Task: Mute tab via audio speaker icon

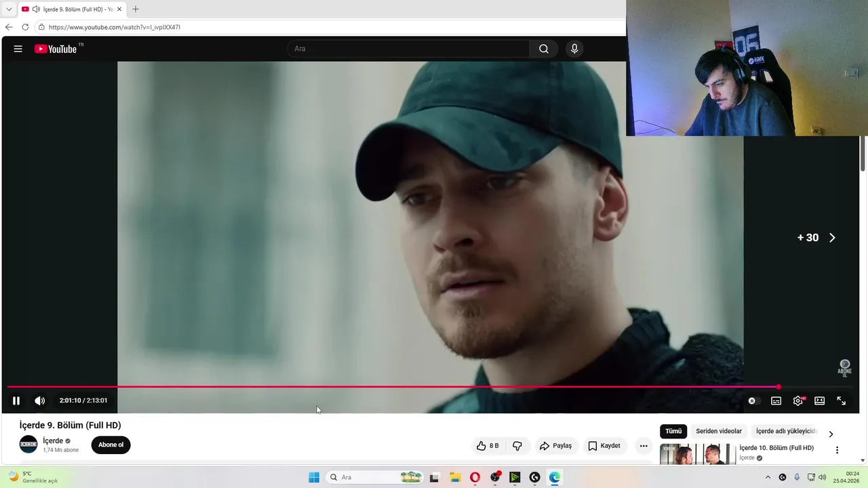Action: [x=36, y=9]
